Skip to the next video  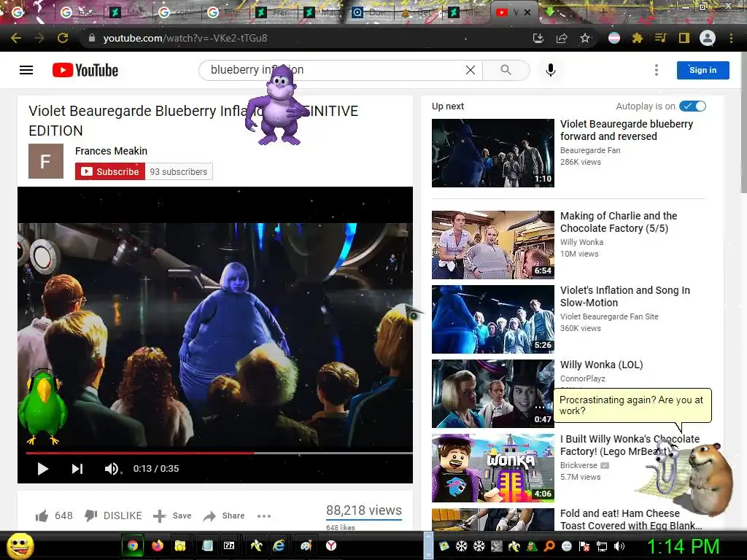(x=77, y=469)
